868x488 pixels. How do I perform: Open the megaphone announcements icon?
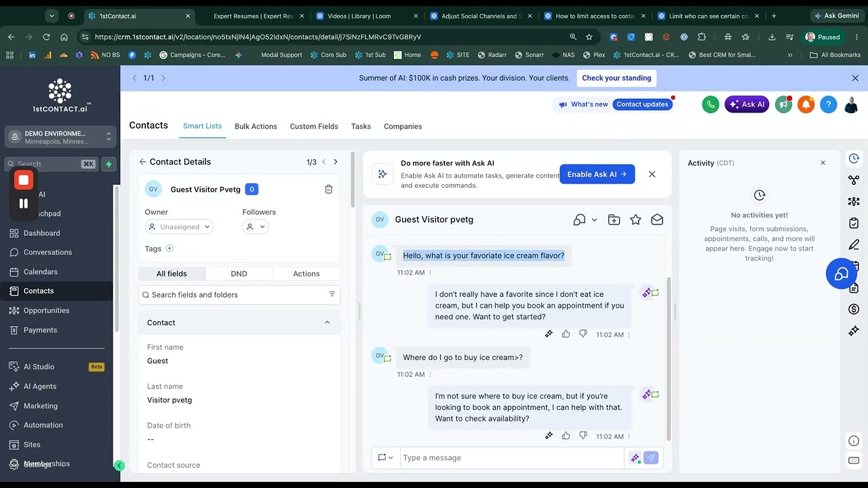[783, 104]
